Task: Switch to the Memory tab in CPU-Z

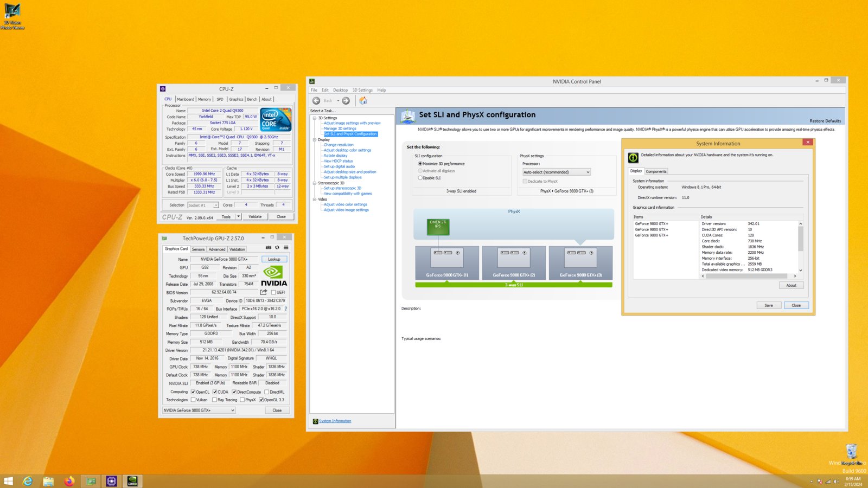Action: pos(205,99)
